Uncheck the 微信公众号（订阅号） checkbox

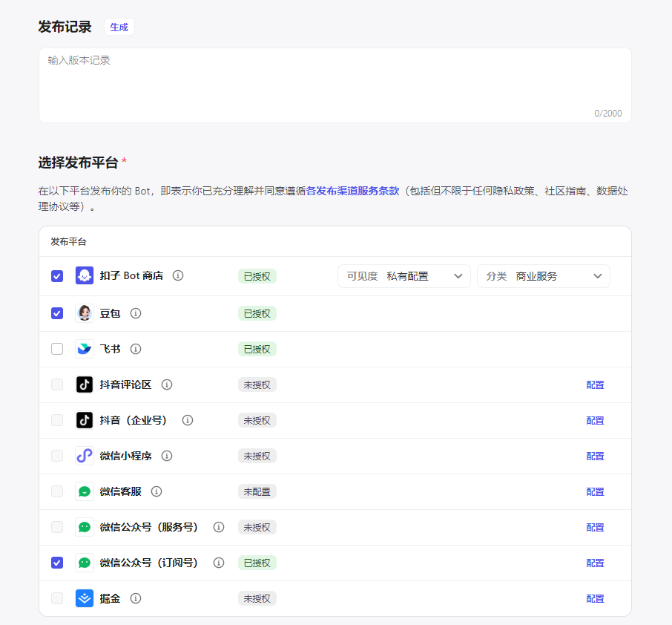pos(57,563)
